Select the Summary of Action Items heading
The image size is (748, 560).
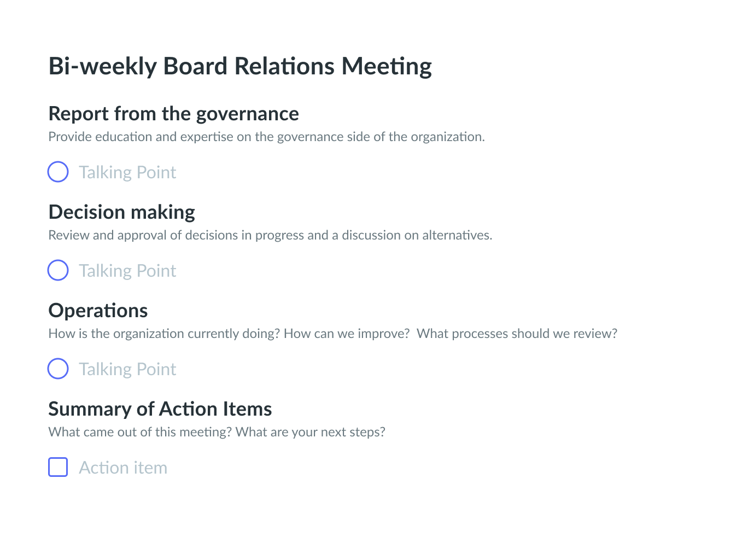coord(160,409)
